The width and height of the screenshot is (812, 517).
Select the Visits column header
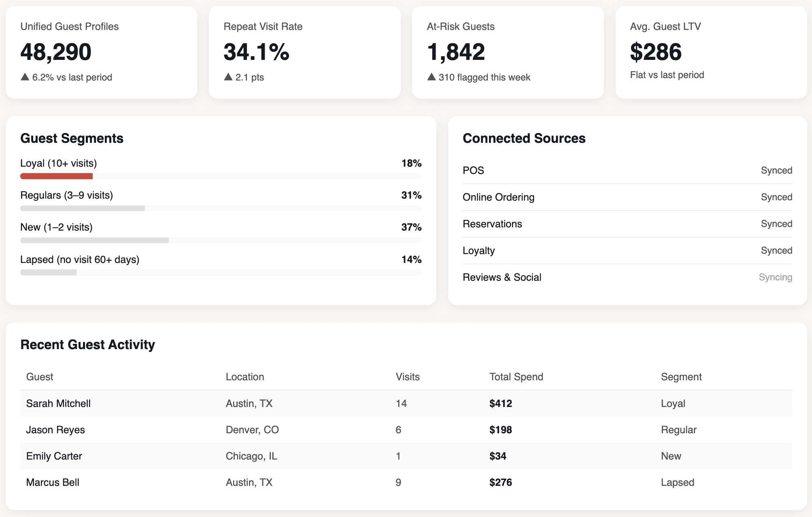(408, 377)
